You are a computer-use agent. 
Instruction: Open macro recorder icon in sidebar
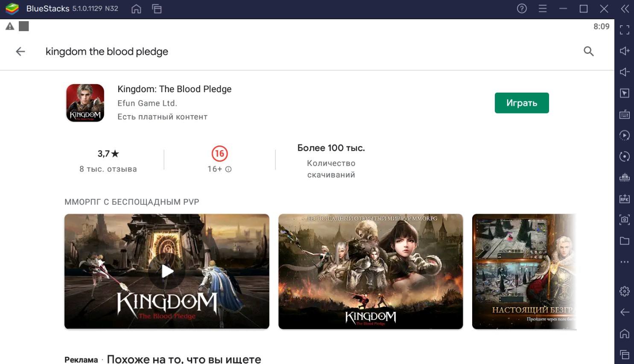click(625, 135)
